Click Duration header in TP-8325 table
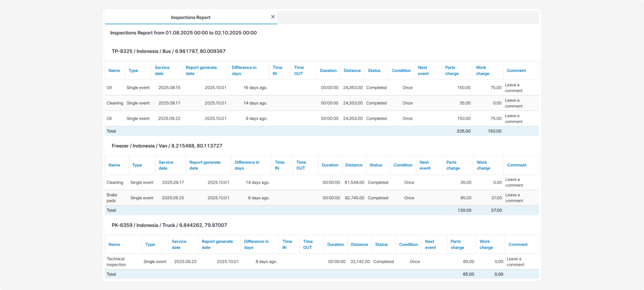Viewport: 644px width, 290px height. point(328,70)
